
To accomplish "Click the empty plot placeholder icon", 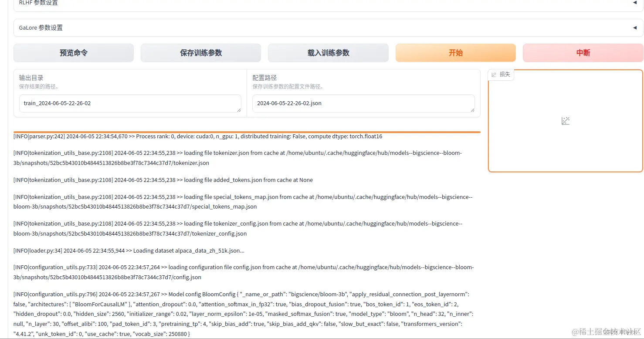I will point(566,121).
